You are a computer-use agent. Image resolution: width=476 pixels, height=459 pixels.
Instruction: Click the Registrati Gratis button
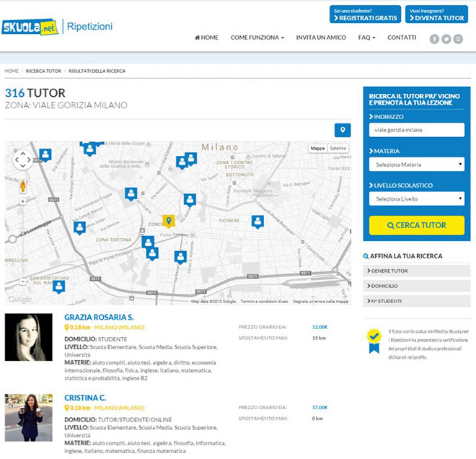click(365, 14)
